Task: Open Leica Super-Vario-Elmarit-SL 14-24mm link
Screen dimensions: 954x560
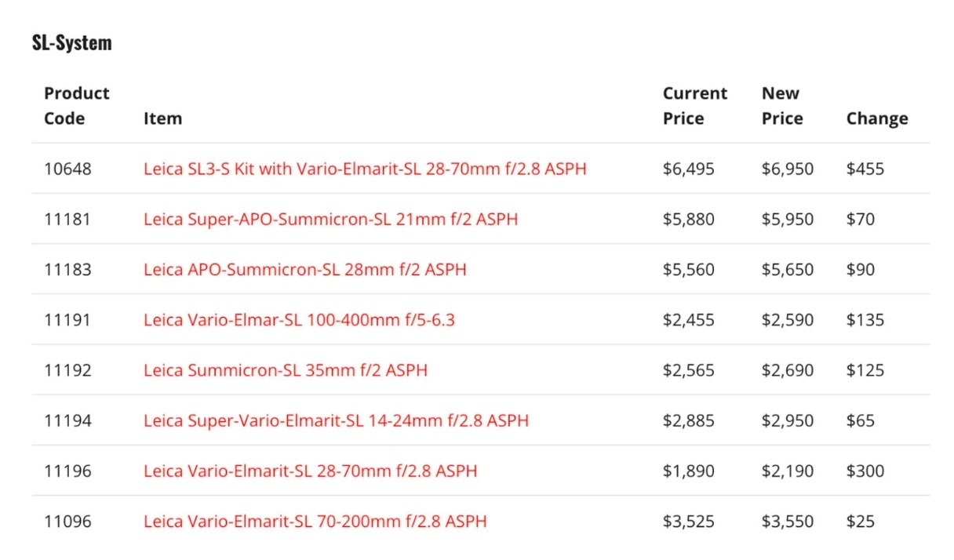Action: [336, 420]
